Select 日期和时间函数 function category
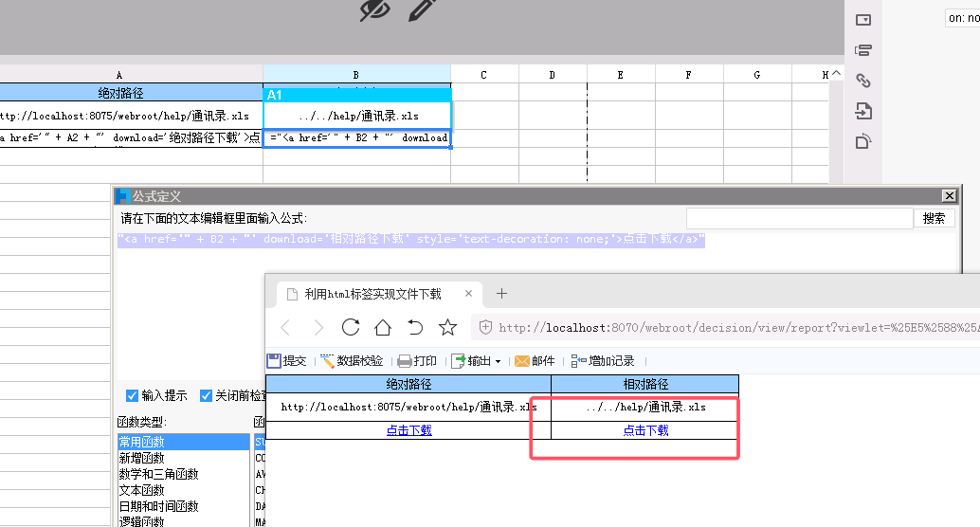Image resolution: width=980 pixels, height=527 pixels. coord(158,506)
